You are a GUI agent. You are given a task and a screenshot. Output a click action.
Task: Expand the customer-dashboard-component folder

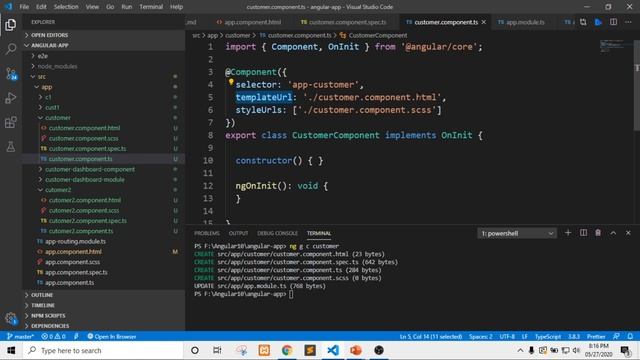pyautogui.click(x=104, y=169)
